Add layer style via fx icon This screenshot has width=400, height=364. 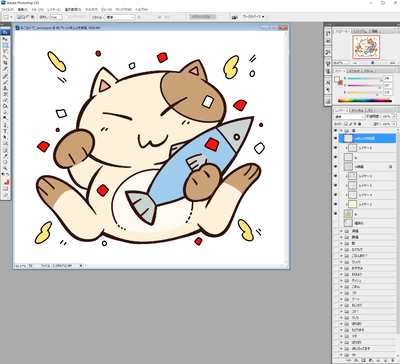point(357,360)
